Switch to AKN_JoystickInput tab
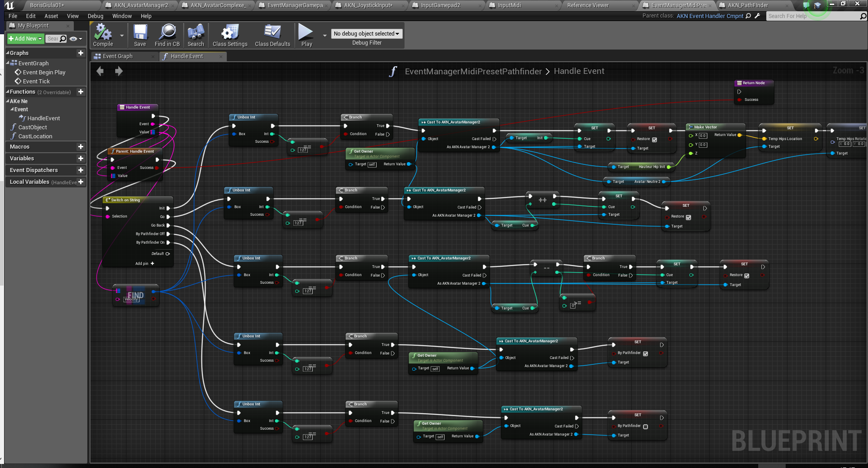Image resolution: width=868 pixels, height=468 pixels. tap(368, 5)
